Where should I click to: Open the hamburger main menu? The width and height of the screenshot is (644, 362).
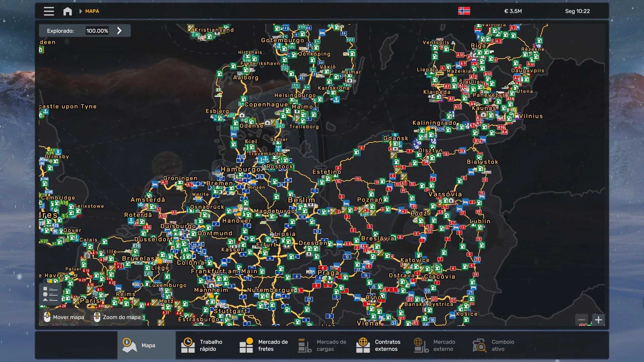pos(49,11)
